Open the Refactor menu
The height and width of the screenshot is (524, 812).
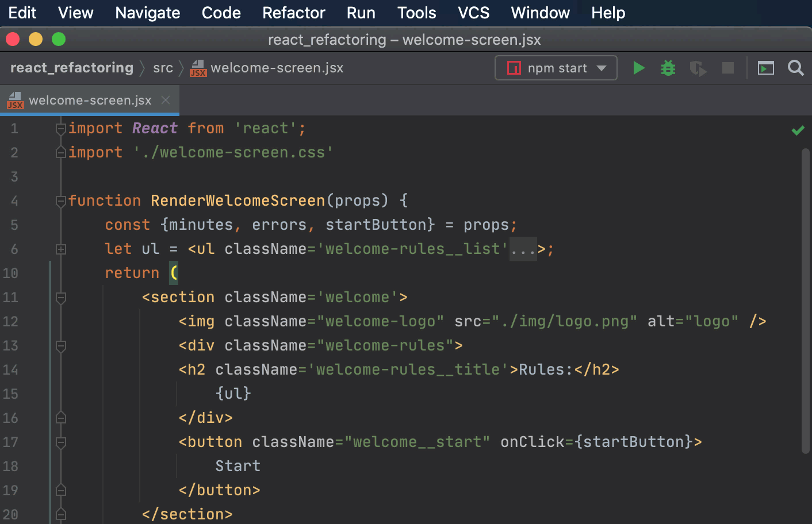293,12
